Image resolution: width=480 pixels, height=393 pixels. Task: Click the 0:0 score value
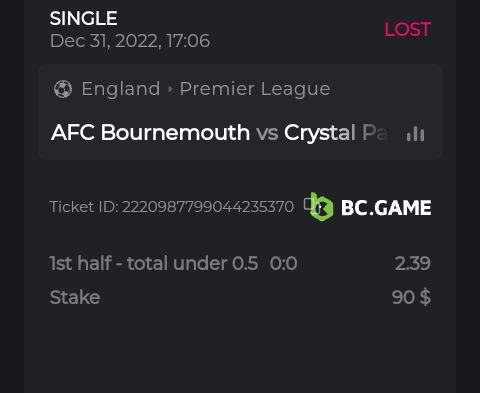(283, 263)
